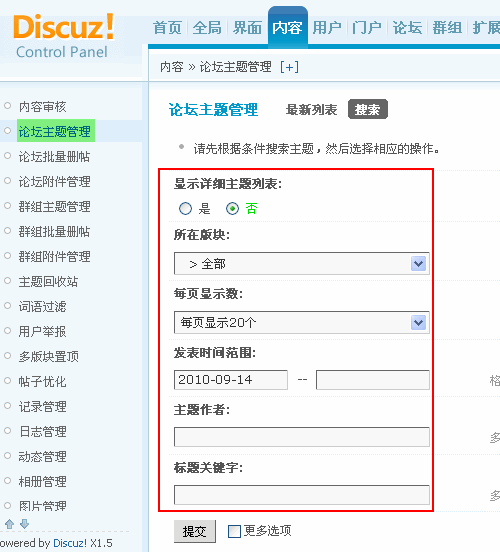Image resolution: width=500 pixels, height=552 pixels.
Task: Expand the 每页显示20个 dropdown
Action: 302,322
